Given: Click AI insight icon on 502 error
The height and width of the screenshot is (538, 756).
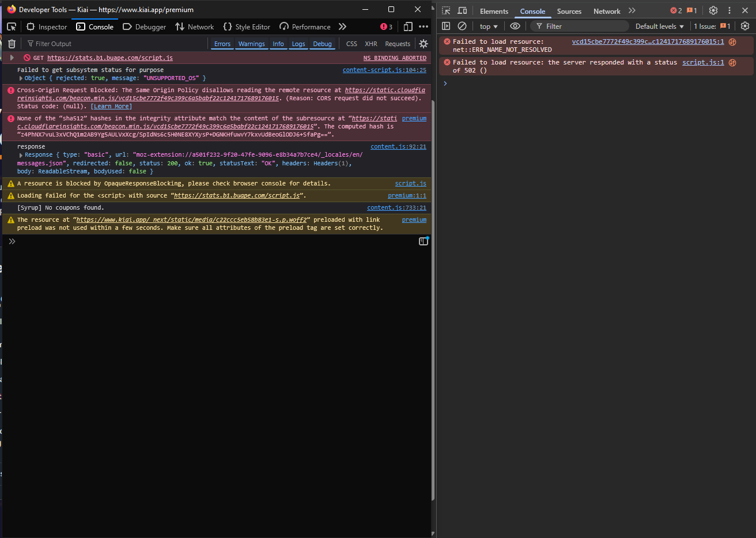Looking at the screenshot, I should (x=732, y=63).
